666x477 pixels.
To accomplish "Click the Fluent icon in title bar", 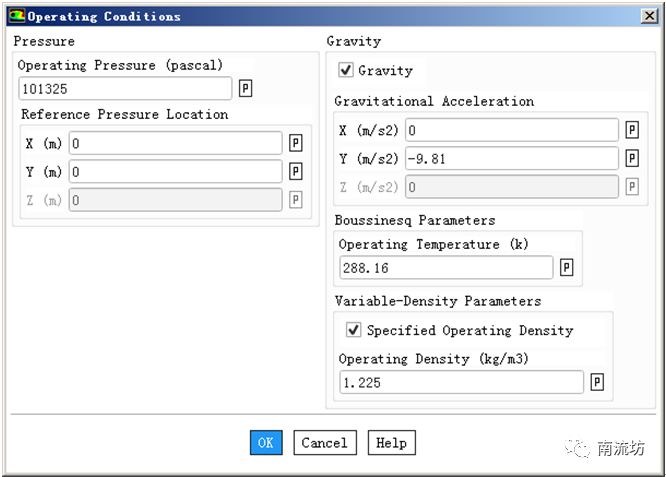I will [x=16, y=16].
